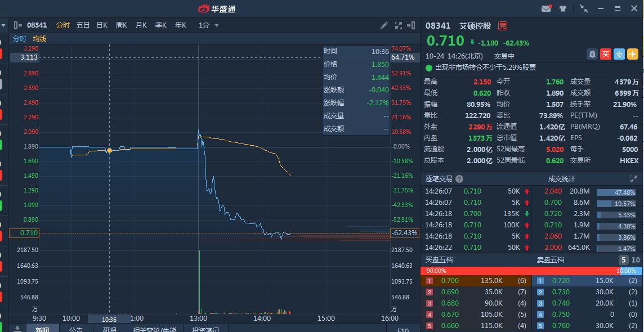644x332 pixels.
Task: Select ask level 3 number badge
Action: point(540,304)
